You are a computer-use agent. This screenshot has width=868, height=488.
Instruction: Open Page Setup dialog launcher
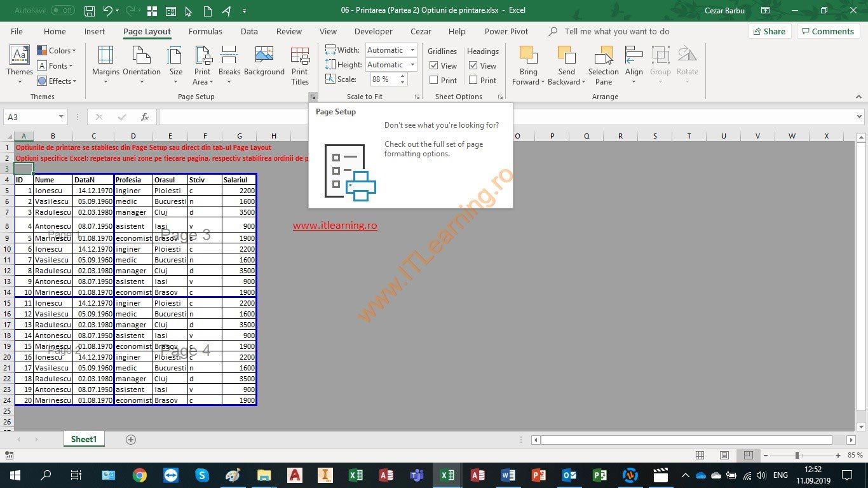(313, 97)
